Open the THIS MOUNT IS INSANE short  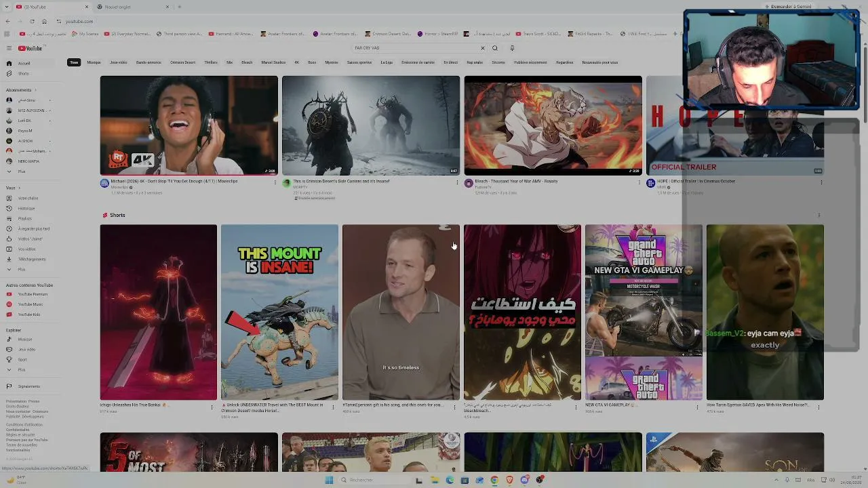pos(279,312)
